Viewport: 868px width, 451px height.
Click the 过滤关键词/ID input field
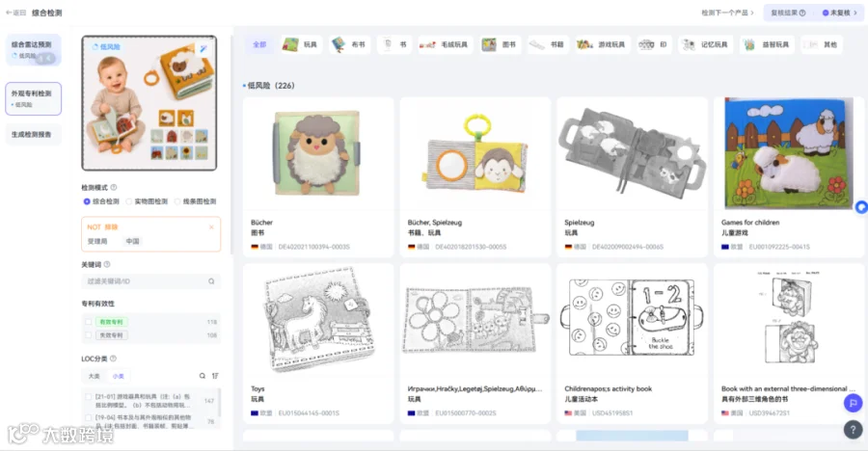point(150,281)
